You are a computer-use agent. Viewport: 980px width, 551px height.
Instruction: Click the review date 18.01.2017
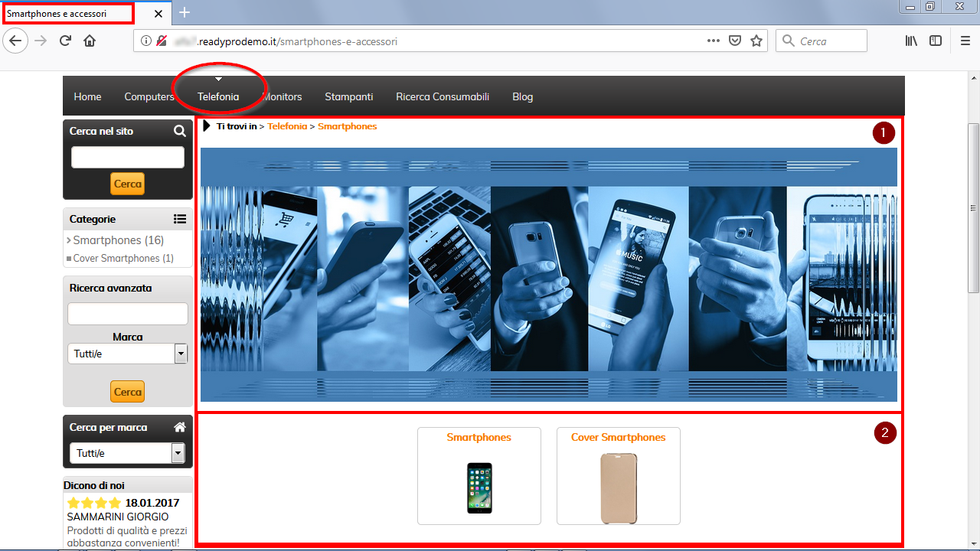point(152,503)
